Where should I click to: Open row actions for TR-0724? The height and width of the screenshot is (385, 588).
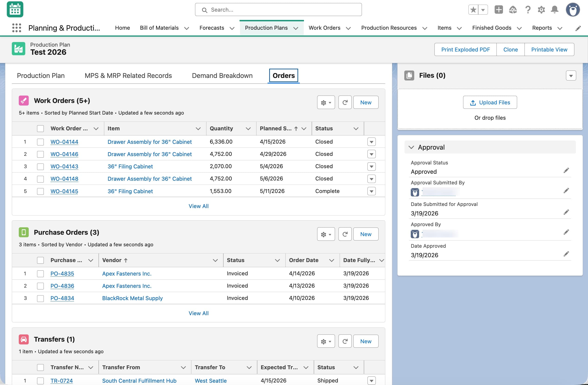tap(371, 381)
